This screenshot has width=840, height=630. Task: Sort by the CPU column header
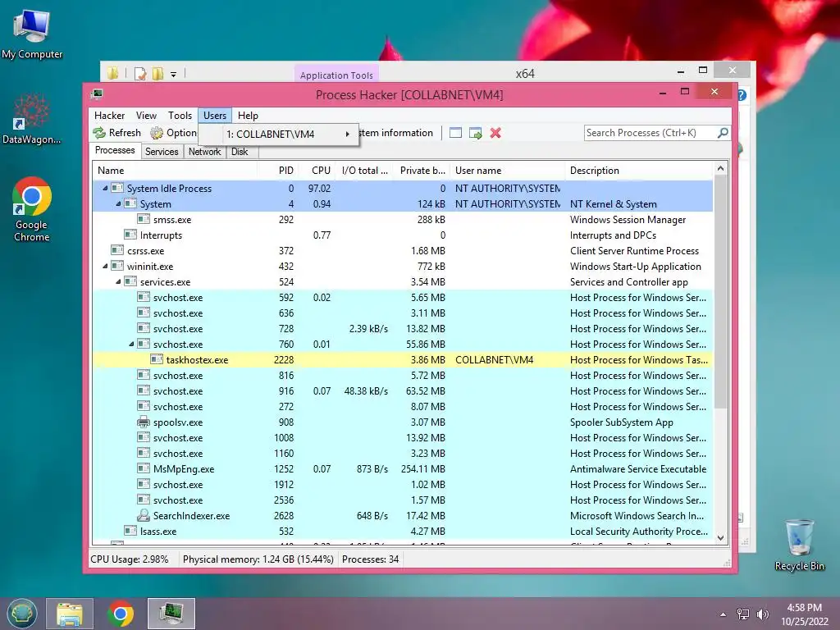click(317, 171)
